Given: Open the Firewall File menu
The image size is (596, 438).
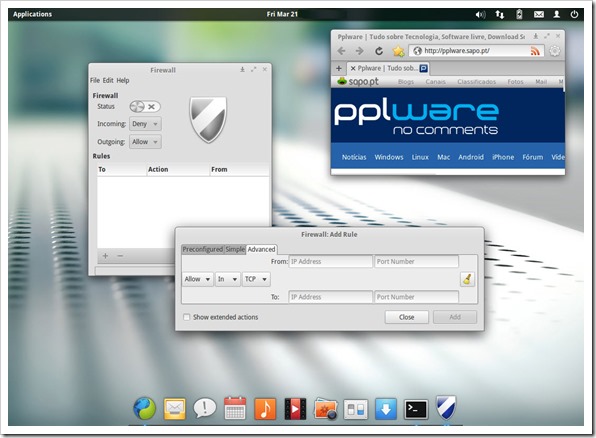Looking at the screenshot, I should point(95,81).
